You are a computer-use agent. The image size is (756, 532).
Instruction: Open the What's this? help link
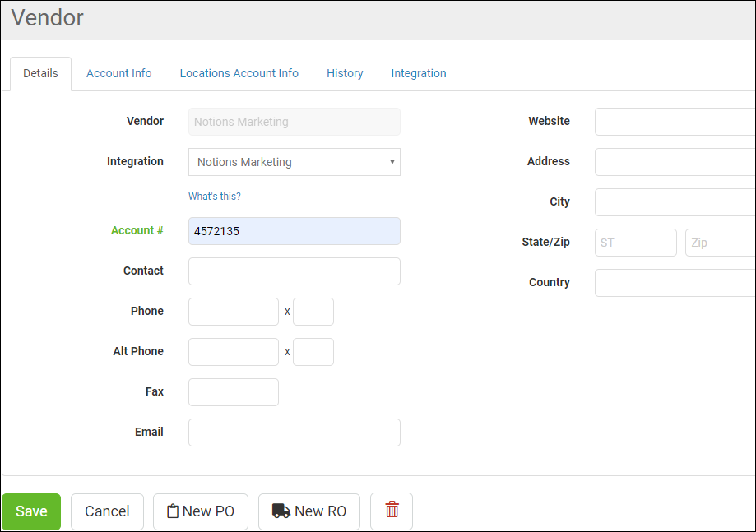coord(215,197)
